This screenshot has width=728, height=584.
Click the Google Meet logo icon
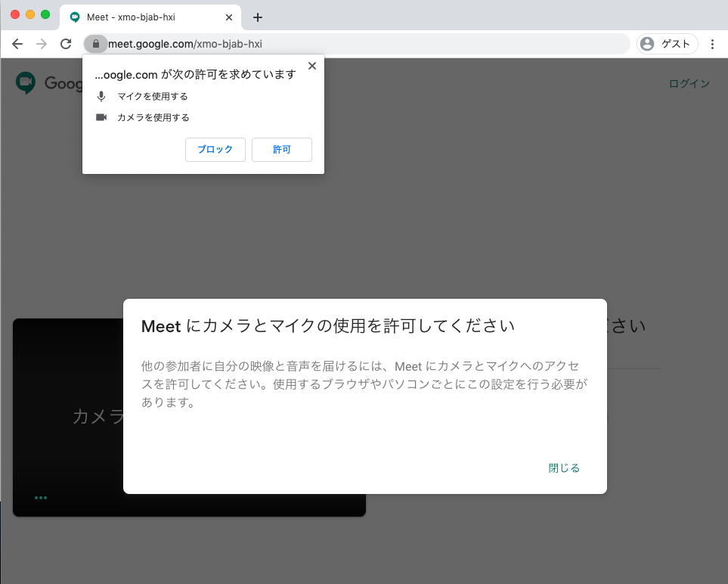(26, 82)
